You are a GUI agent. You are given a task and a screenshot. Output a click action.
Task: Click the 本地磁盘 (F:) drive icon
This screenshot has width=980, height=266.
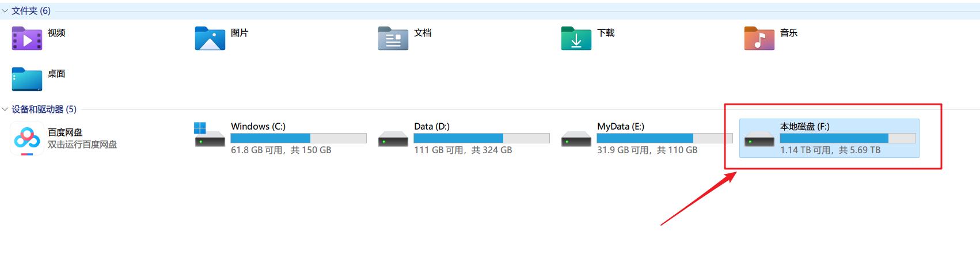pyautogui.click(x=759, y=139)
